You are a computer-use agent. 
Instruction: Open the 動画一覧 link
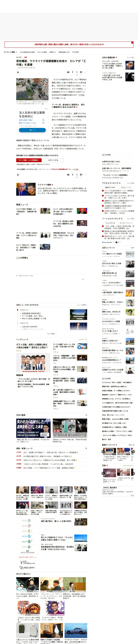[x=131, y=445]
